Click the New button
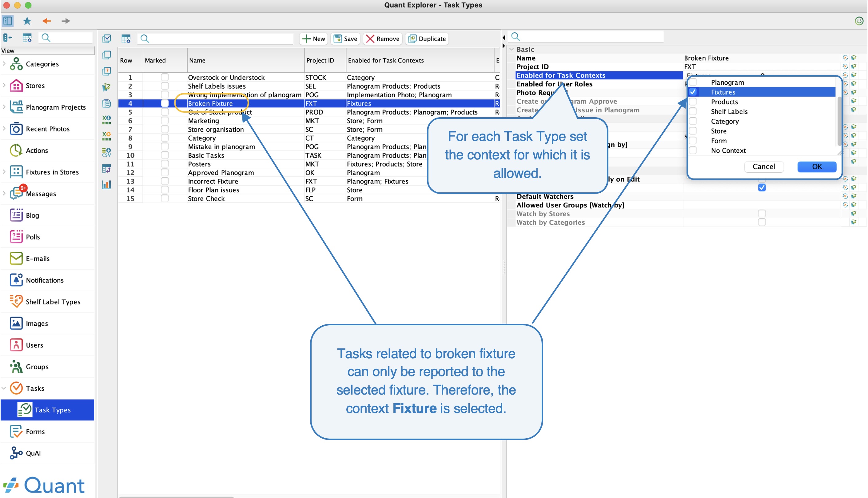This screenshot has height=498, width=868. pos(314,39)
